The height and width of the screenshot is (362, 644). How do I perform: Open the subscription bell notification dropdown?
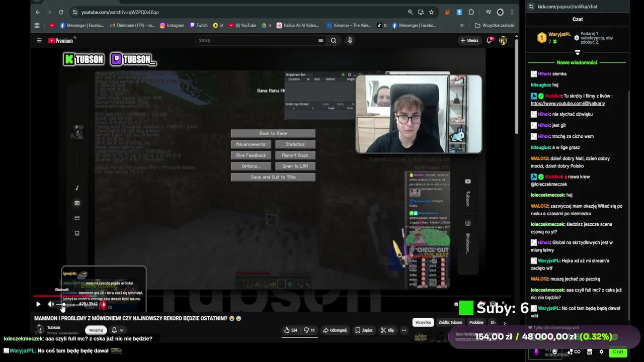[x=117, y=330]
